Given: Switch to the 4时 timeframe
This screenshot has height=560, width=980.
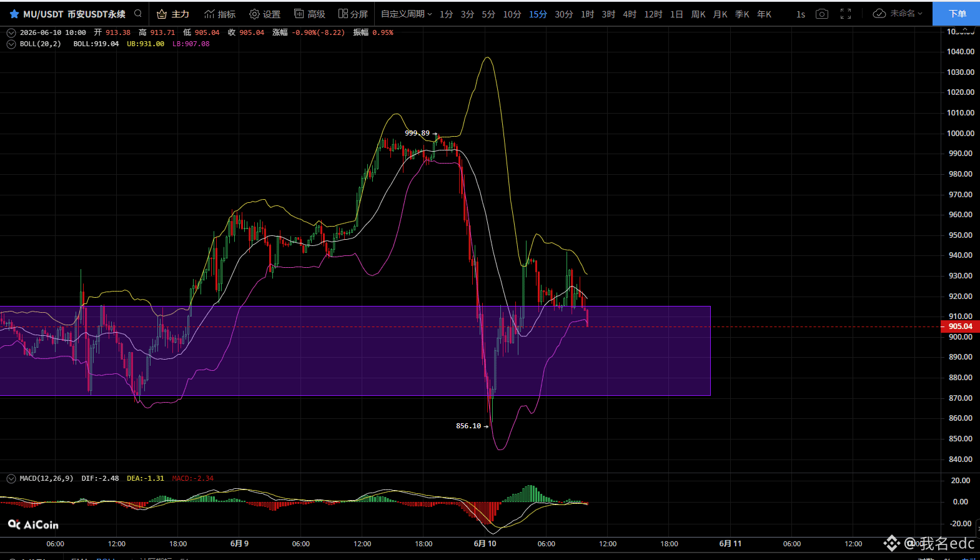Looking at the screenshot, I should tap(630, 14).
